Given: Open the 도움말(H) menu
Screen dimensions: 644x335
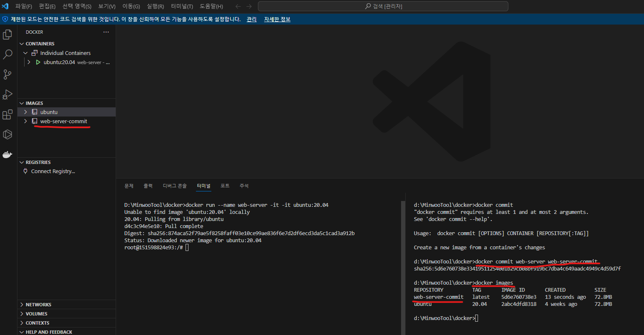Looking at the screenshot, I should click(x=211, y=6).
